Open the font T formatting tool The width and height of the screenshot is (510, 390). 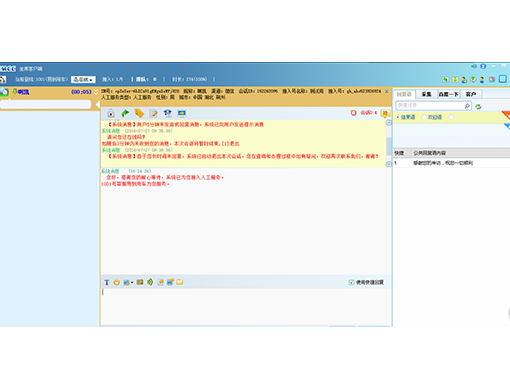107,282
